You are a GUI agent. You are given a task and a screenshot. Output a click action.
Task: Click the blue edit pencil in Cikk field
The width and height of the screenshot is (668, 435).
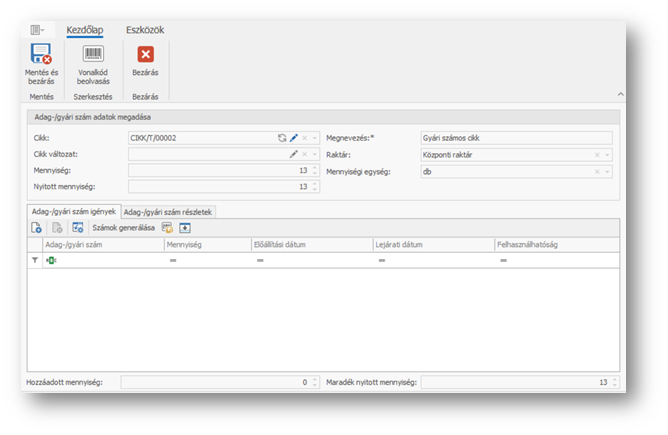[294, 138]
